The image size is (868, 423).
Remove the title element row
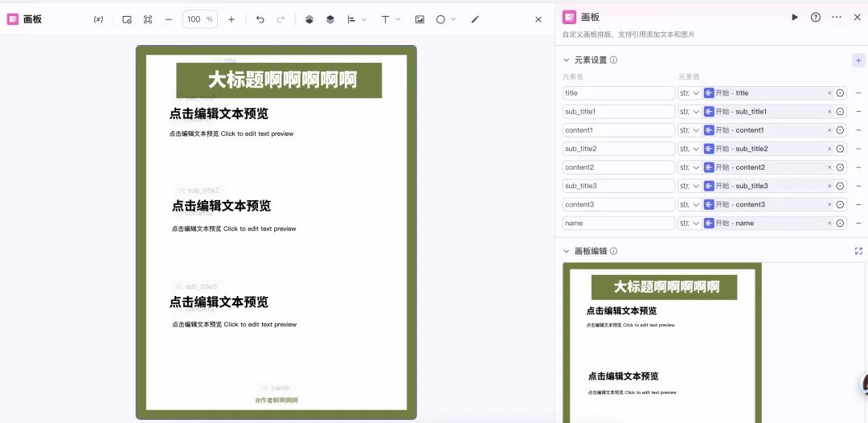point(858,93)
